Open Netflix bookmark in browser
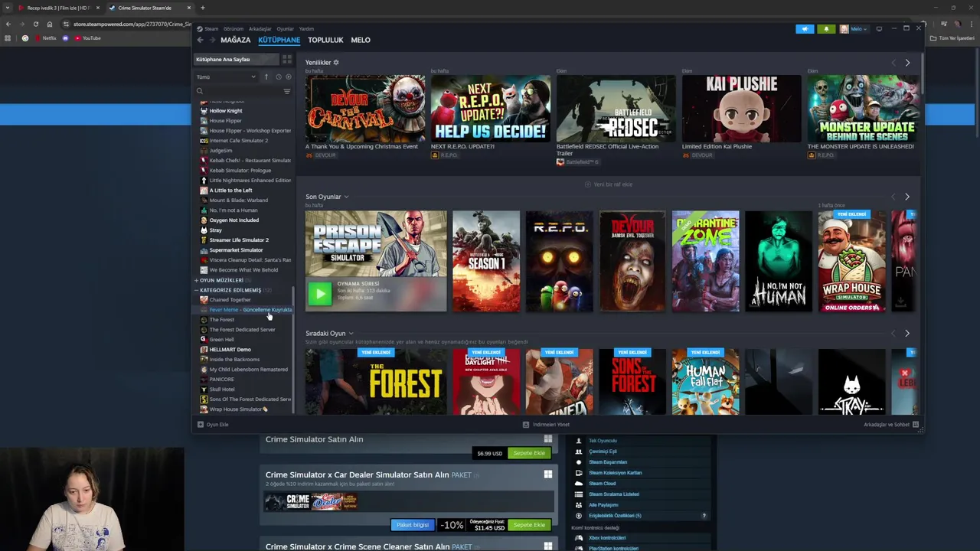The width and height of the screenshot is (980, 551). pyautogui.click(x=45, y=38)
